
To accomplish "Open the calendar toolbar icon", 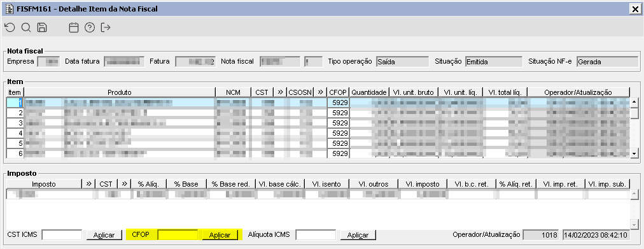I will [74, 27].
